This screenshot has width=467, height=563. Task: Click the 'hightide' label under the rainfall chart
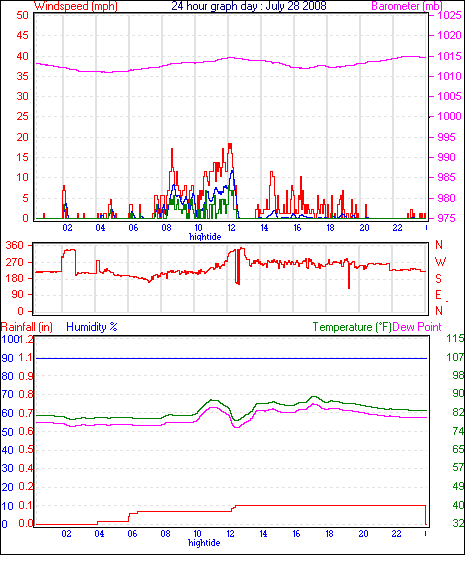pyautogui.click(x=204, y=543)
